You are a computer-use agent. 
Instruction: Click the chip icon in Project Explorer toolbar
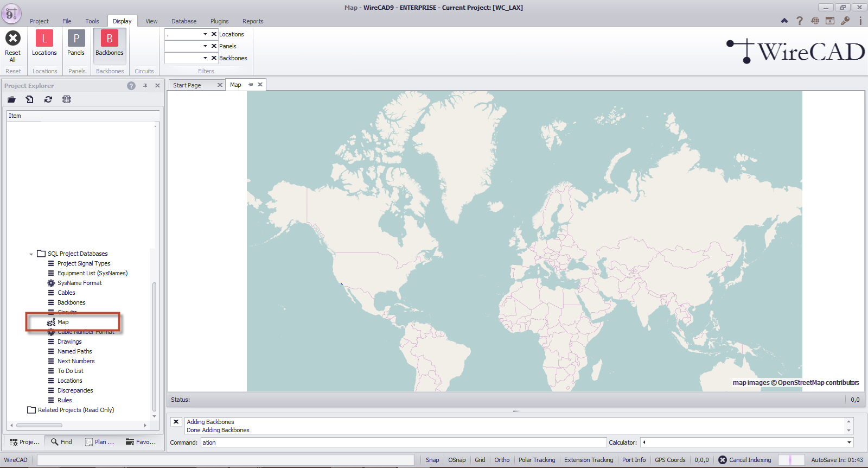(x=67, y=99)
